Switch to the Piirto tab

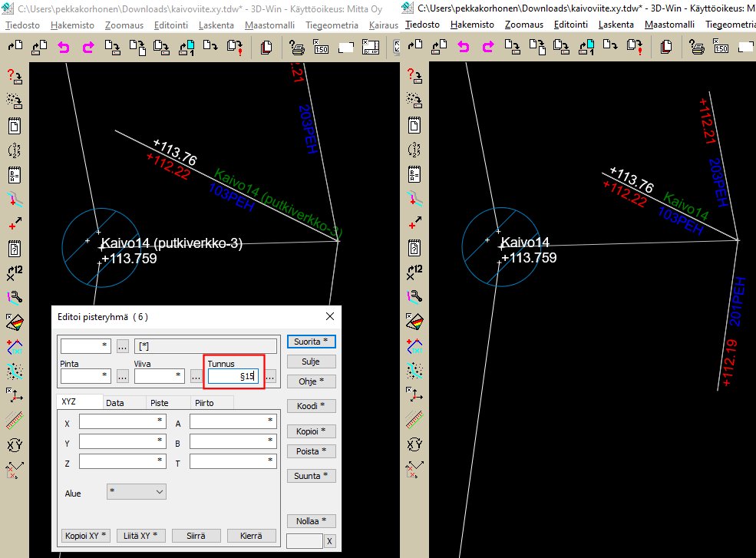pyautogui.click(x=205, y=402)
